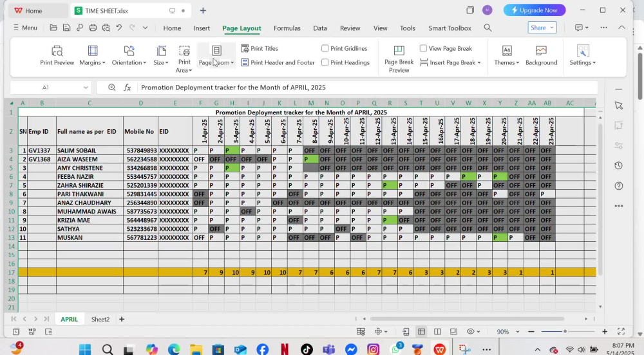Screen dimensions: 644x355
Task: Click the Save icon in quick toolbar
Action: pyautogui.click(x=66, y=28)
